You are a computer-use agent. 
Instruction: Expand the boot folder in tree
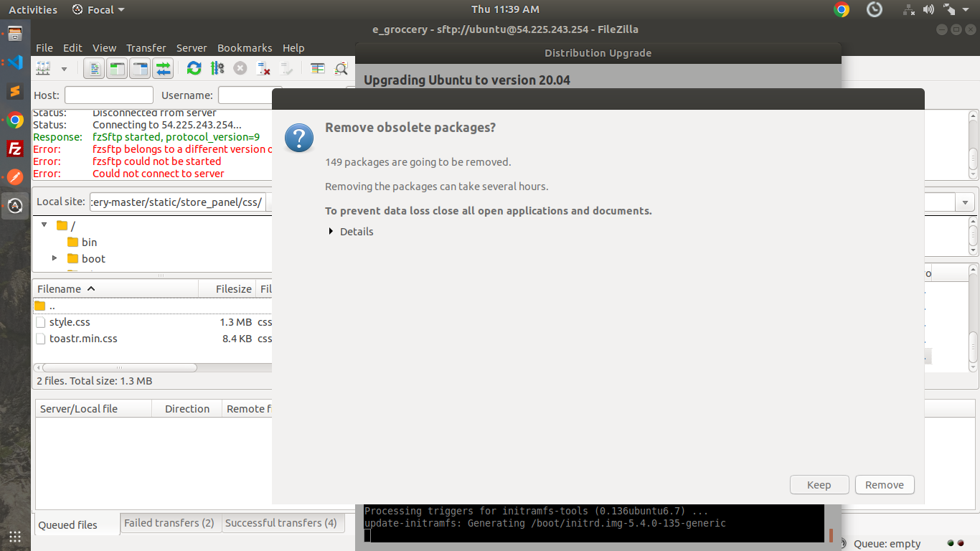[x=55, y=258]
